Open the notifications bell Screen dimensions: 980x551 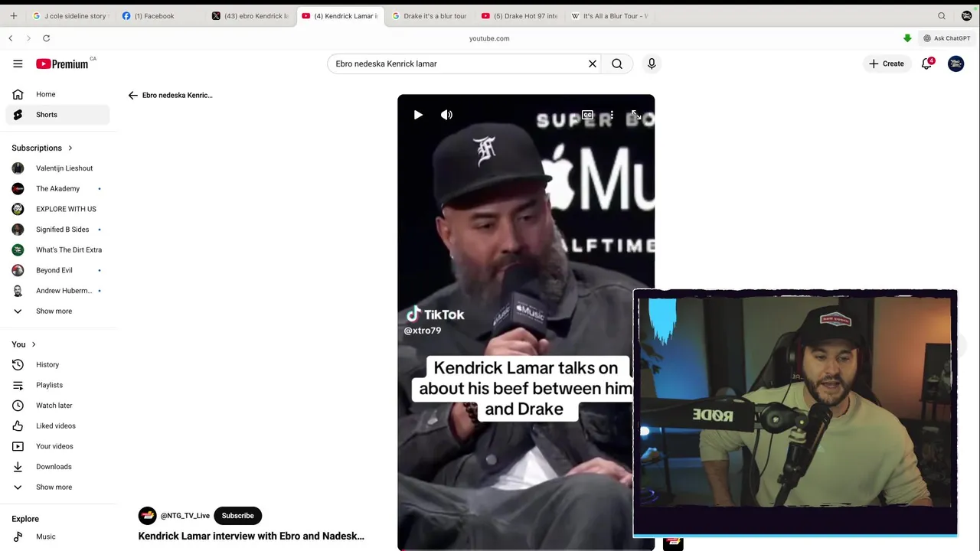(927, 64)
